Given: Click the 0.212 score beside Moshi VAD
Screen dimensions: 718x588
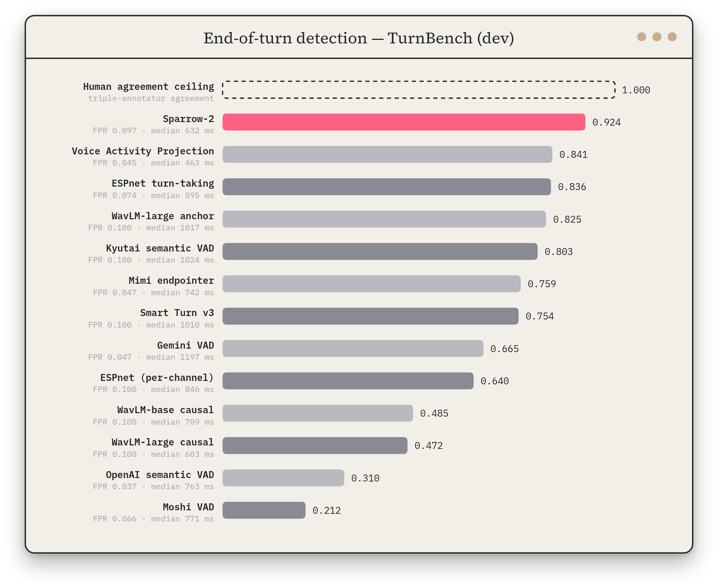Looking at the screenshot, I should 326,510.
